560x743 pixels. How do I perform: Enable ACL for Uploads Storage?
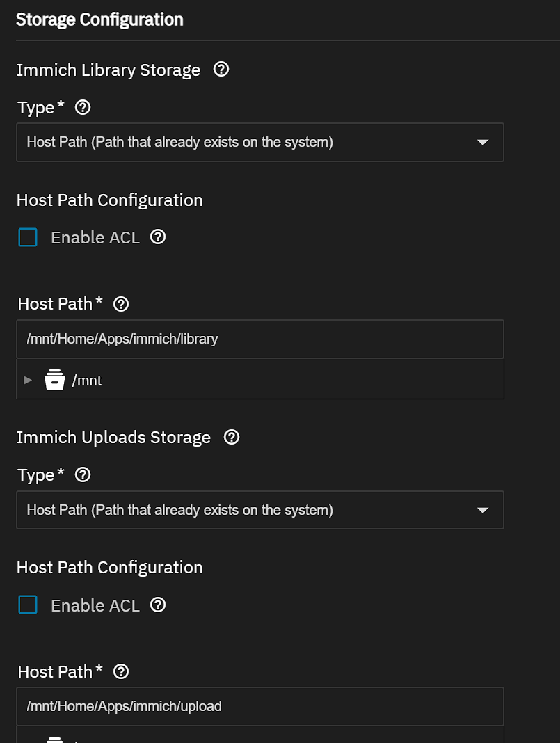point(28,605)
